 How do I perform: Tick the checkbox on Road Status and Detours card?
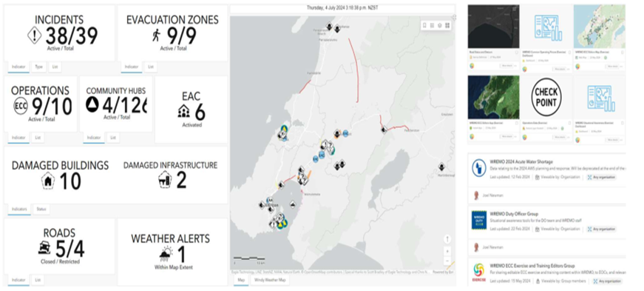point(517,53)
